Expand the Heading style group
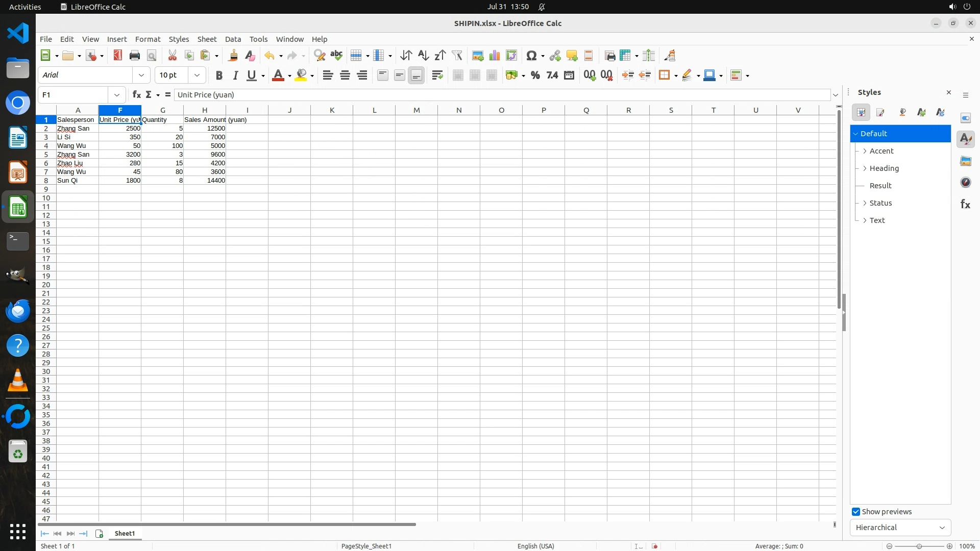Viewport: 980px width, 551px height. click(865, 168)
